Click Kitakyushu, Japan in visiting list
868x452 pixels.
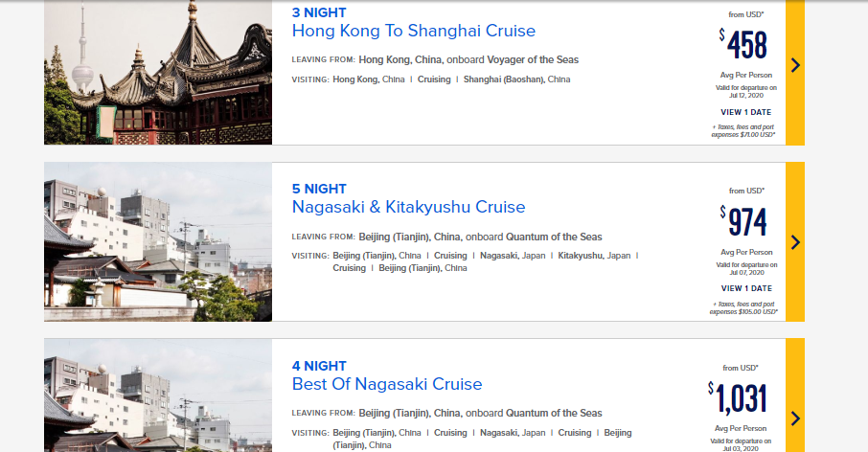(x=594, y=256)
